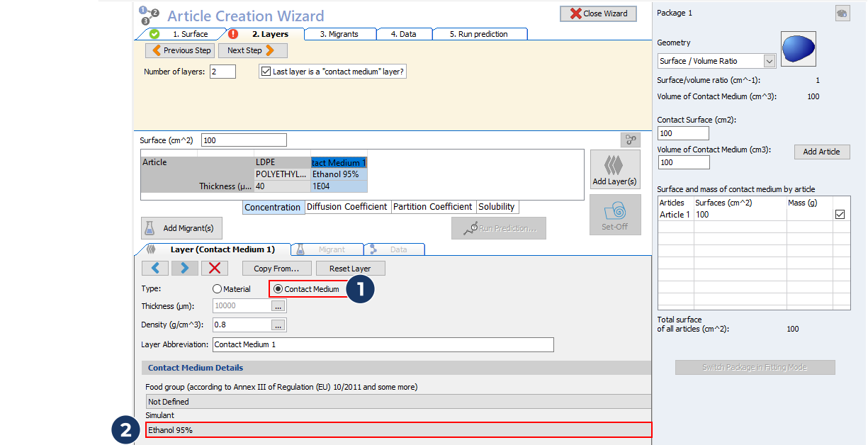Click the blue right arrow layer navigation icon
Image resolution: width=868 pixels, height=445 pixels.
pyautogui.click(x=184, y=268)
